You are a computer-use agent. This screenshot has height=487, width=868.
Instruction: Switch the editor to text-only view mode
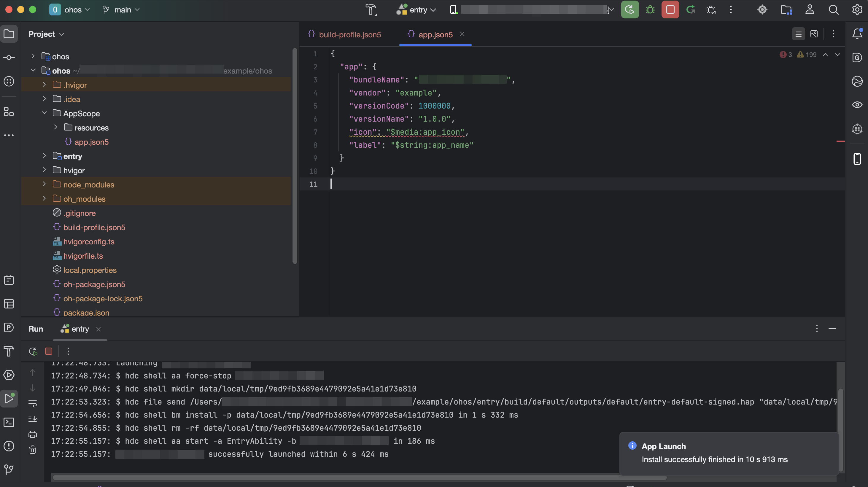coord(798,34)
